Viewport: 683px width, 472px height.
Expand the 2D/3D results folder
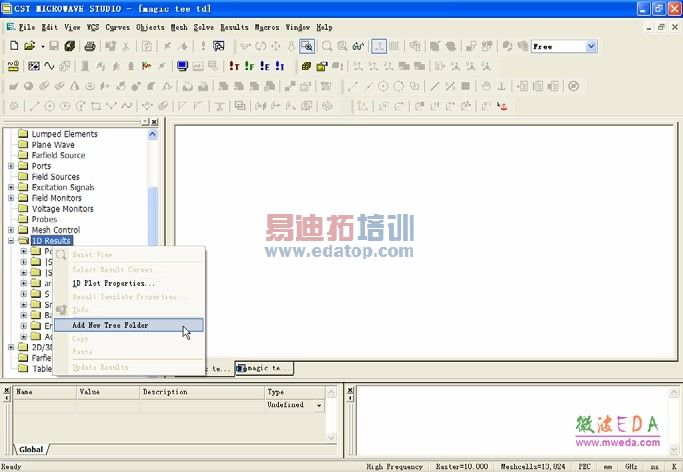click(11, 347)
